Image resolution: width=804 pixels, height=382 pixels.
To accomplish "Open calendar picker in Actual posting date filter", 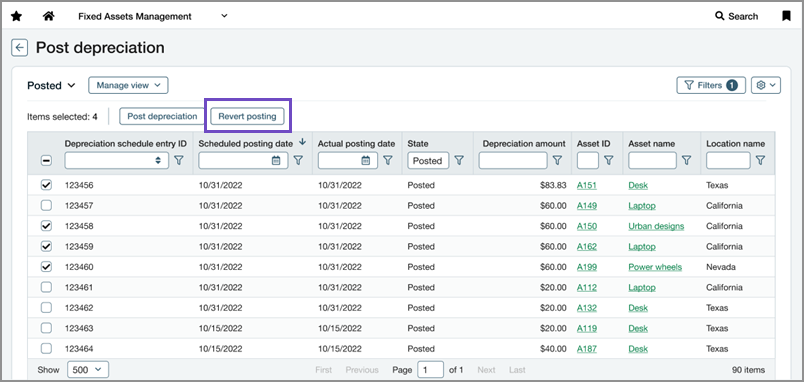I will tap(366, 160).
